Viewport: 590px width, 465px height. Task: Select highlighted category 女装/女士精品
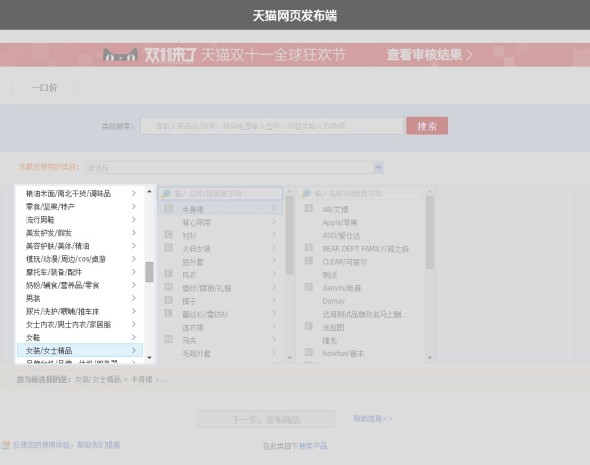pos(80,350)
